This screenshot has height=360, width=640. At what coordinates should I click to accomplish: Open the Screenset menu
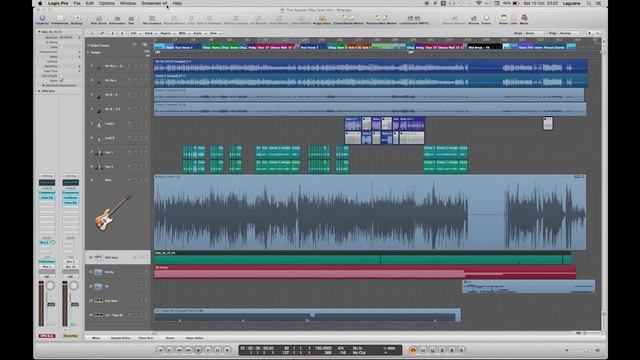pos(154,3)
